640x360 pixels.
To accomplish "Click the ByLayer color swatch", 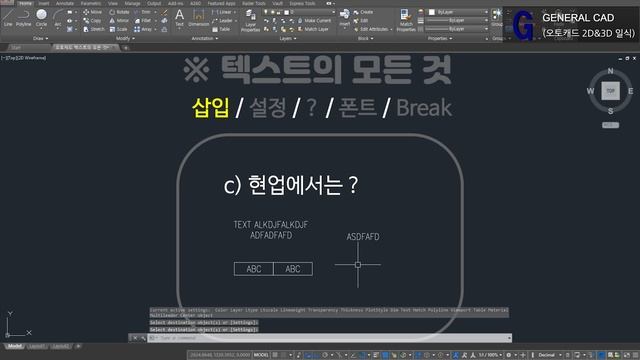I will pyautogui.click(x=432, y=12).
